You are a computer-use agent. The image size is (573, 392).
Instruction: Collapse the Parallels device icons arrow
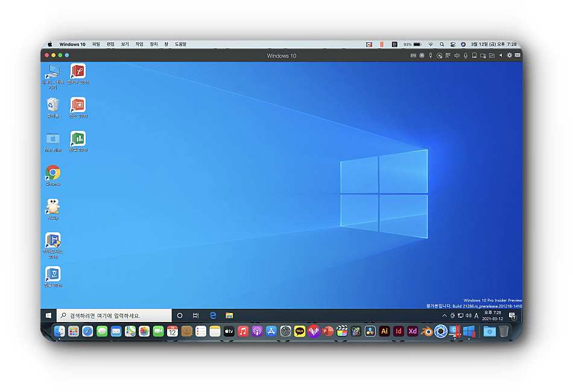coord(500,55)
